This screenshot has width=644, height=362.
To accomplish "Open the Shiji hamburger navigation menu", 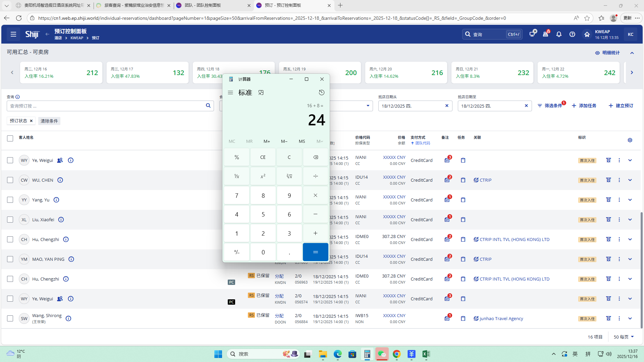I will pyautogui.click(x=13, y=34).
